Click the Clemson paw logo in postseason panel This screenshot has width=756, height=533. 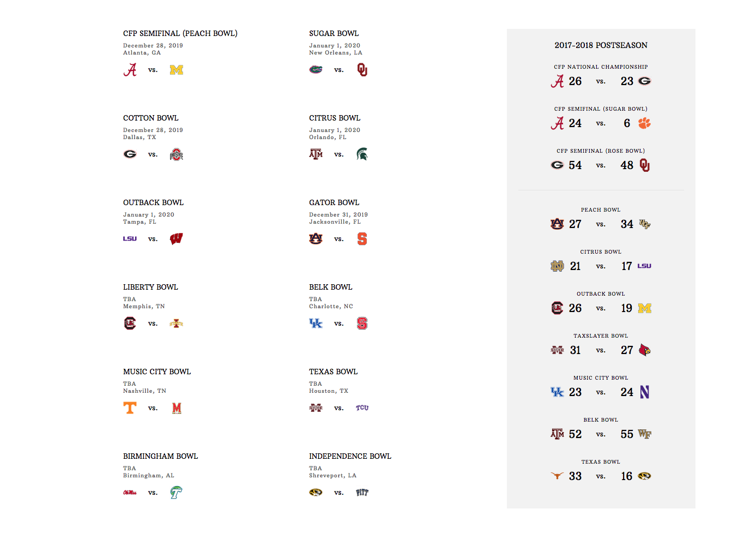(644, 123)
